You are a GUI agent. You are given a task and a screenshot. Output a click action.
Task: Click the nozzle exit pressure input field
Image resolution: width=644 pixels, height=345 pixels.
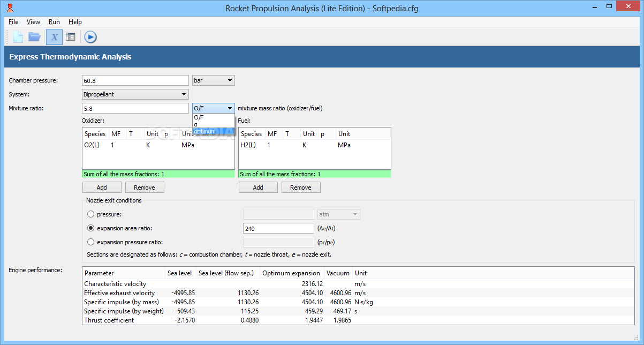coord(278,214)
